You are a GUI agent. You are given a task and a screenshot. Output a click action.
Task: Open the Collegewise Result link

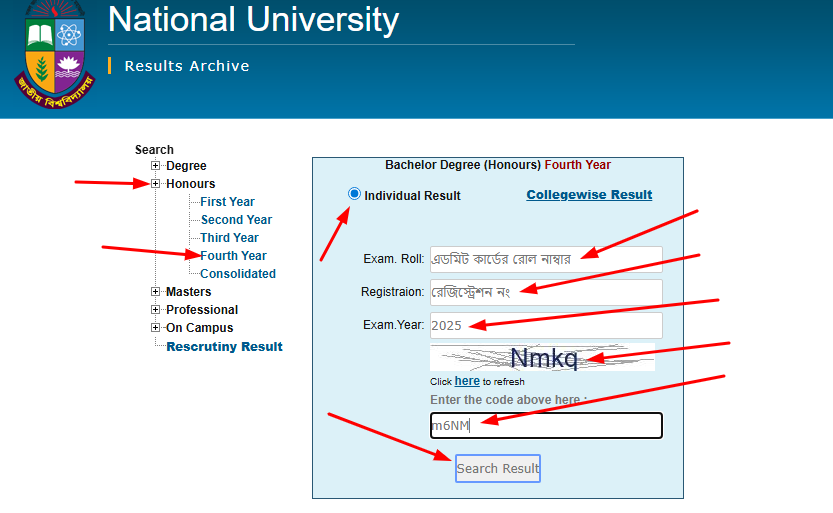(x=589, y=195)
